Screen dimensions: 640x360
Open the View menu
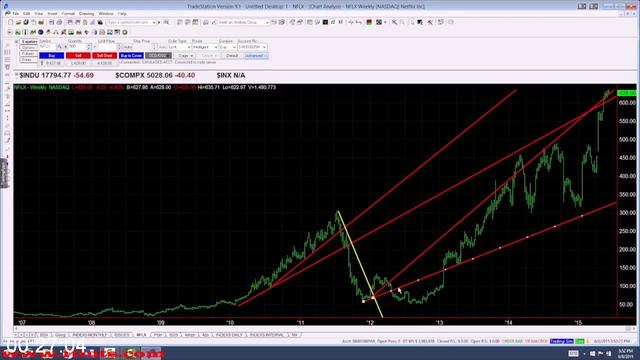[x=39, y=13]
